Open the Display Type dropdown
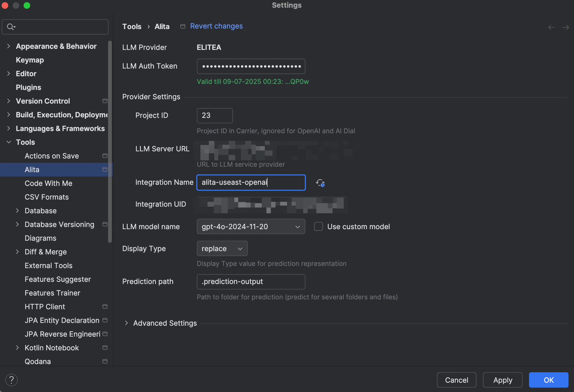Screen dimensions: 574x392 pyautogui.click(x=222, y=249)
